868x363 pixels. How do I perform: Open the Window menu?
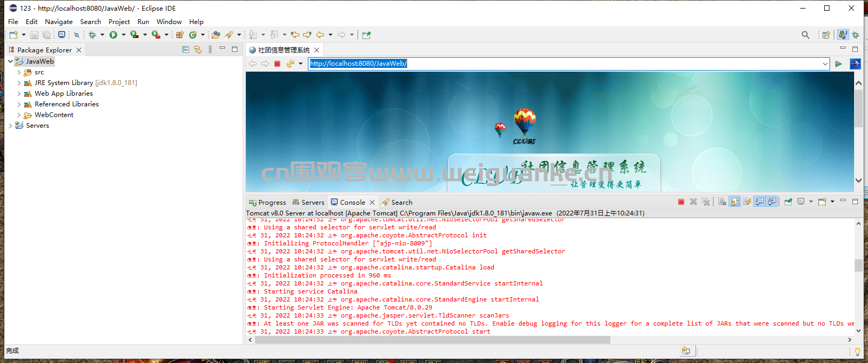point(169,22)
